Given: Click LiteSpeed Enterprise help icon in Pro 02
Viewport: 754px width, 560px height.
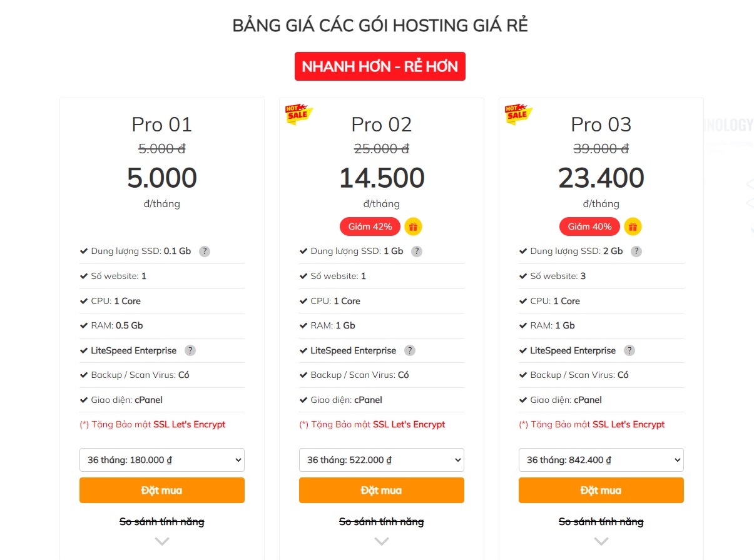Looking at the screenshot, I should [410, 350].
